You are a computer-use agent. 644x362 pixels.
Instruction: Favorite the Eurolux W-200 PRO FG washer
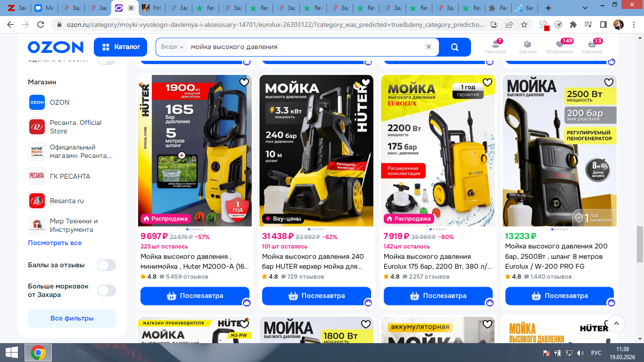pyautogui.click(x=609, y=82)
